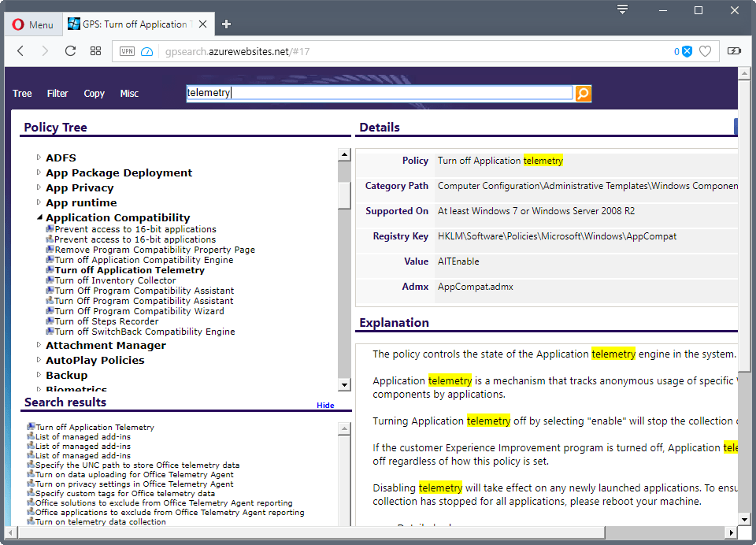Click the HKLM registry key text
The height and width of the screenshot is (545, 756).
(x=557, y=236)
